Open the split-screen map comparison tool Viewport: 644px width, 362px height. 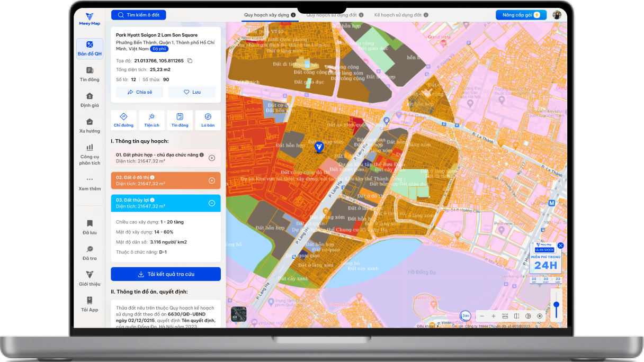pos(515,315)
